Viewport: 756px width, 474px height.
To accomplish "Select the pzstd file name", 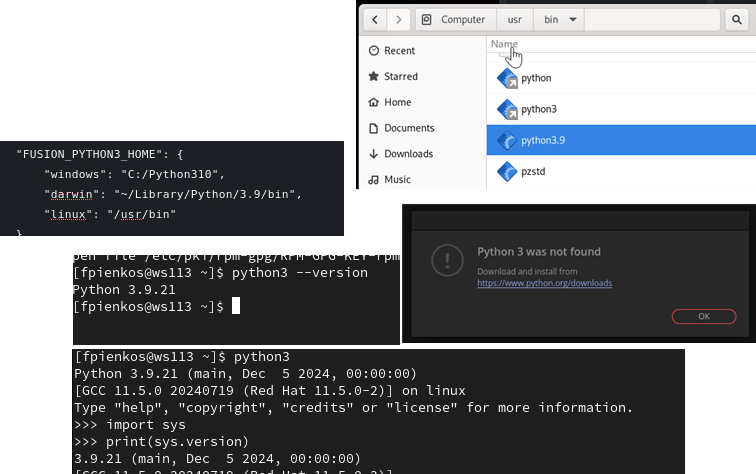I will [x=533, y=172].
